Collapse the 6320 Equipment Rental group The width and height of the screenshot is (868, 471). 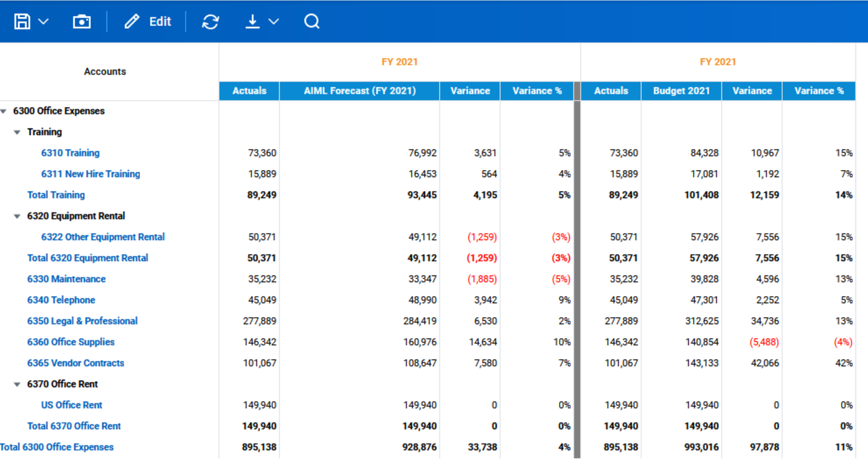(x=17, y=216)
